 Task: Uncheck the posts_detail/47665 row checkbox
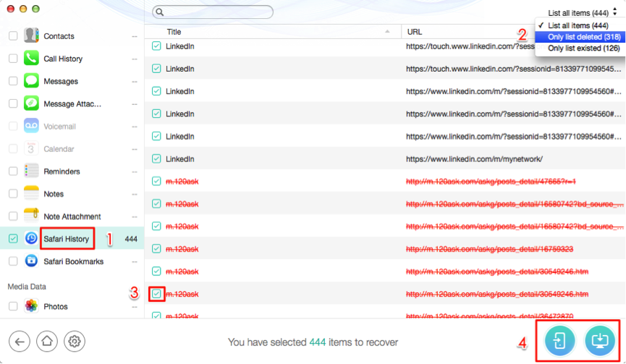pos(156,181)
